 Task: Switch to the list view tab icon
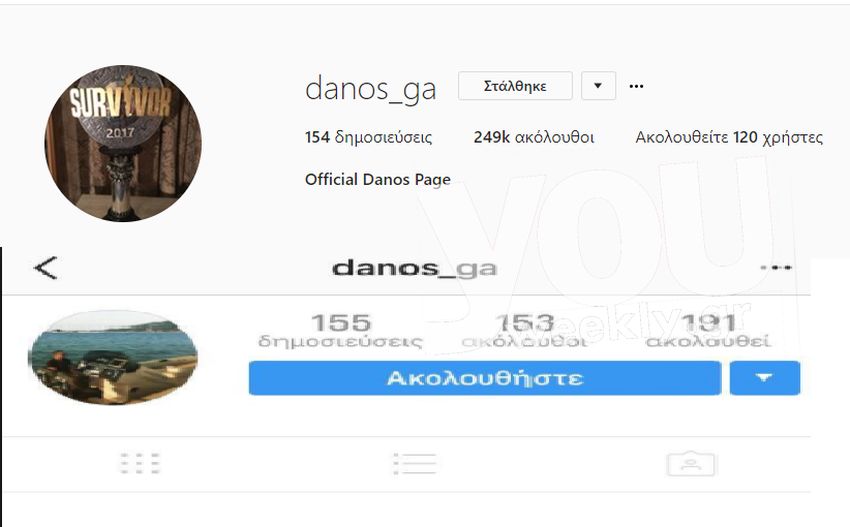415,464
